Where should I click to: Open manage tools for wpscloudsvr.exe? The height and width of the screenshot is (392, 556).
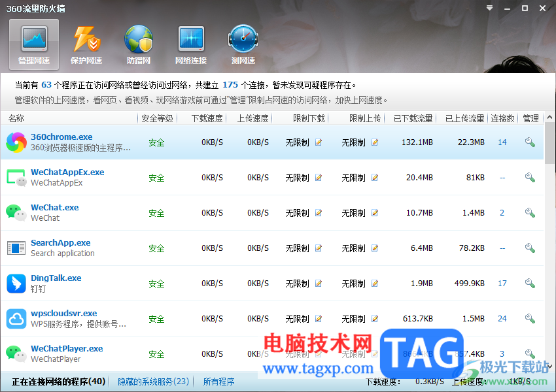point(530,318)
